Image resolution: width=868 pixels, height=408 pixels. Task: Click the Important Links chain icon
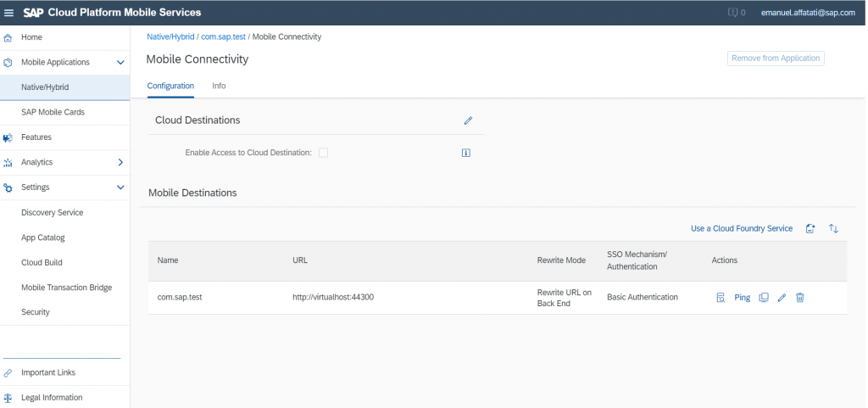coord(8,372)
